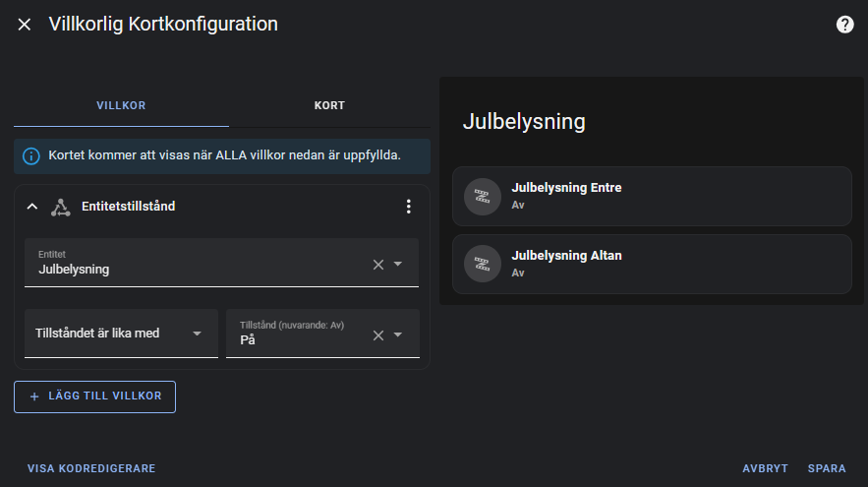Click the Julbelysning Altan light icon
Image resolution: width=868 pixels, height=487 pixels.
click(x=482, y=264)
